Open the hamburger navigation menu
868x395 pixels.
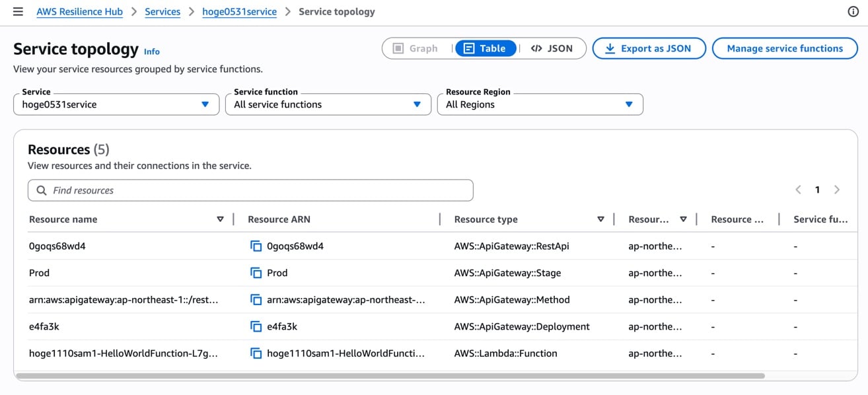coord(18,12)
